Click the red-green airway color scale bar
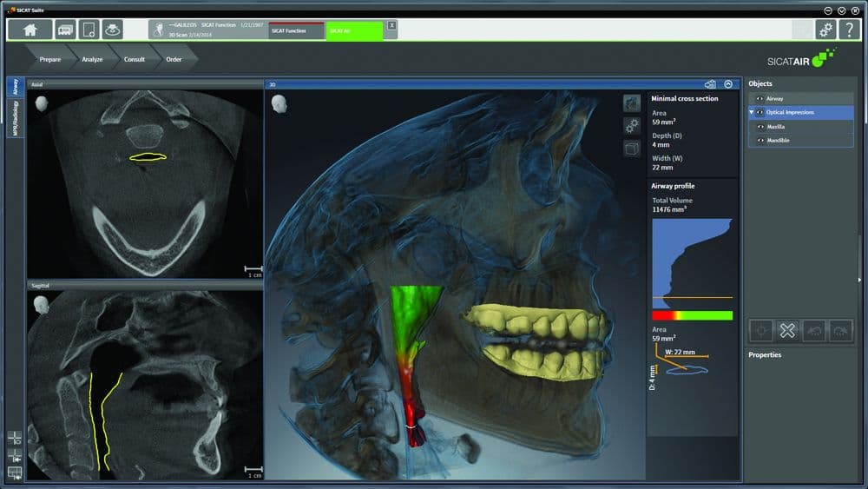This screenshot has height=489, width=868. coord(692,315)
